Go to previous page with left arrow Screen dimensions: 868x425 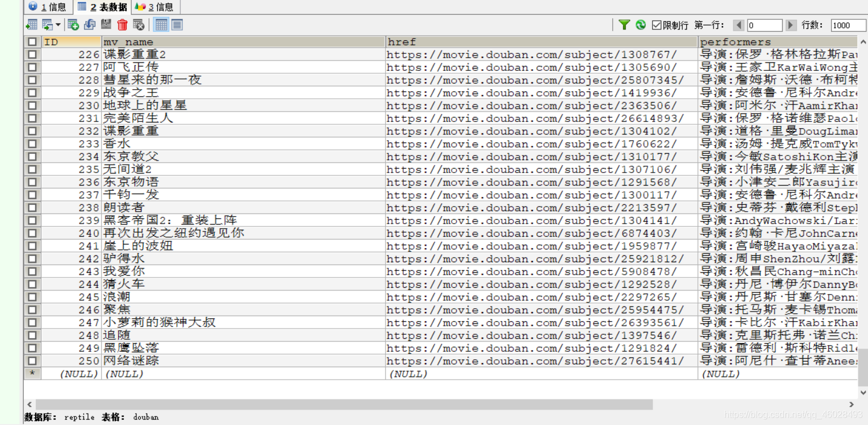tap(738, 25)
